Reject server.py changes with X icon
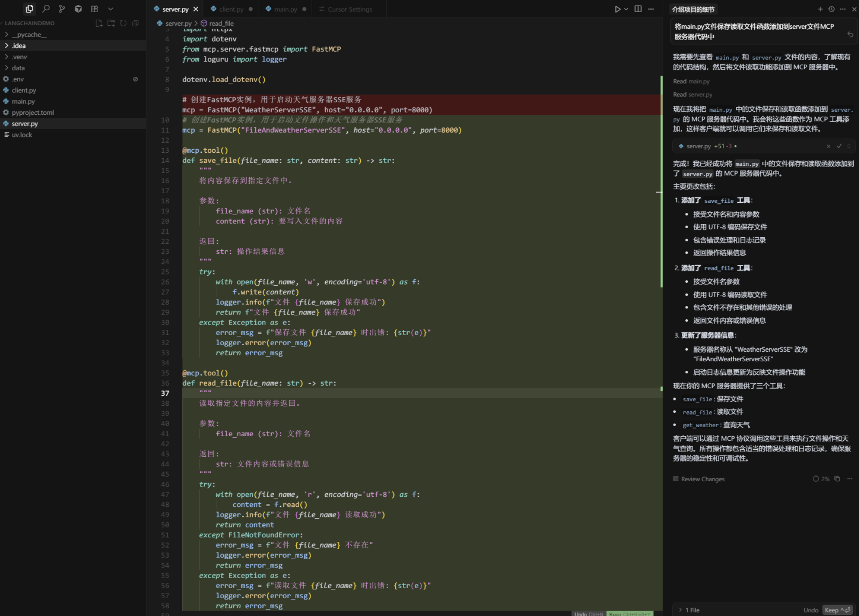 coord(828,146)
